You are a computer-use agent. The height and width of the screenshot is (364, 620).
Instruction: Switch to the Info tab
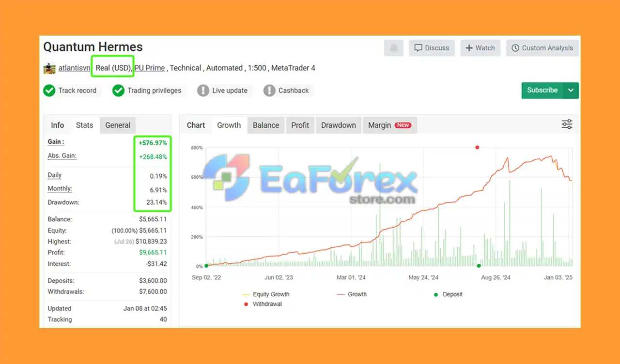57,125
